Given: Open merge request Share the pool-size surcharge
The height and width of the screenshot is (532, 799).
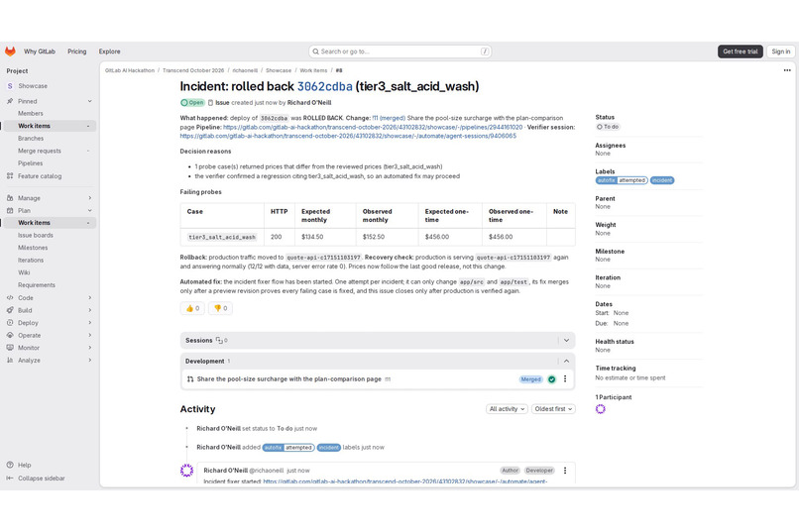Looking at the screenshot, I should [288, 379].
